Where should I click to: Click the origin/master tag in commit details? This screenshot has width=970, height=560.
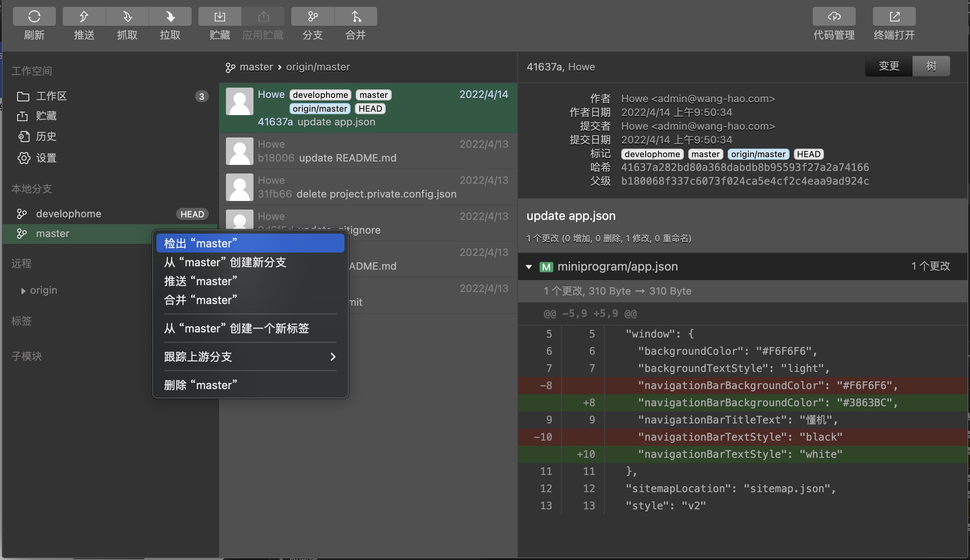758,154
